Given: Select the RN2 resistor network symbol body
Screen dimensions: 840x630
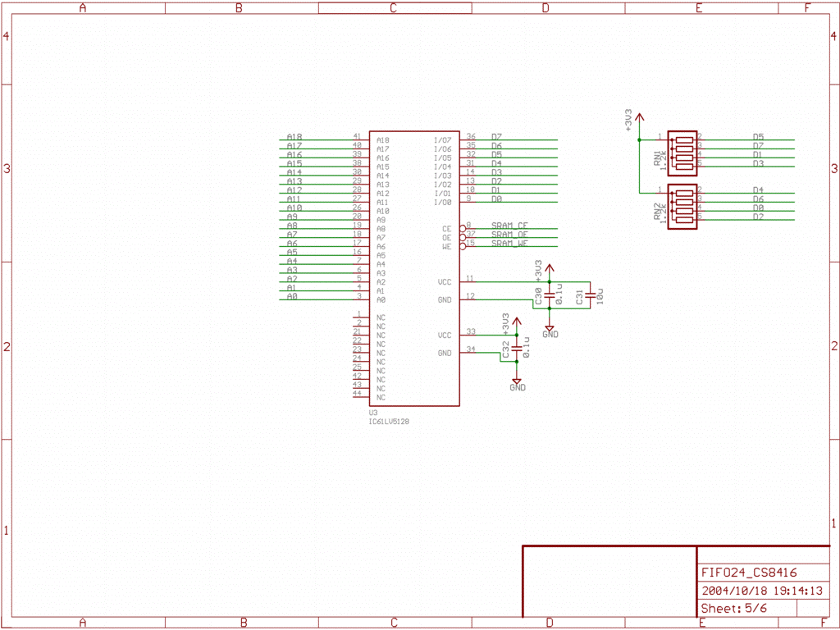Looking at the screenshot, I should coord(682,207).
